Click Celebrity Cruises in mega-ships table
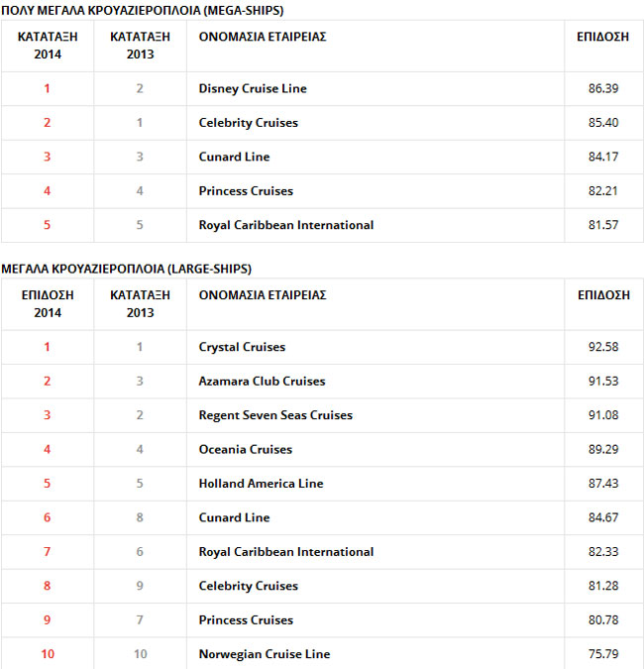This screenshot has height=669, width=644. pos(248,123)
